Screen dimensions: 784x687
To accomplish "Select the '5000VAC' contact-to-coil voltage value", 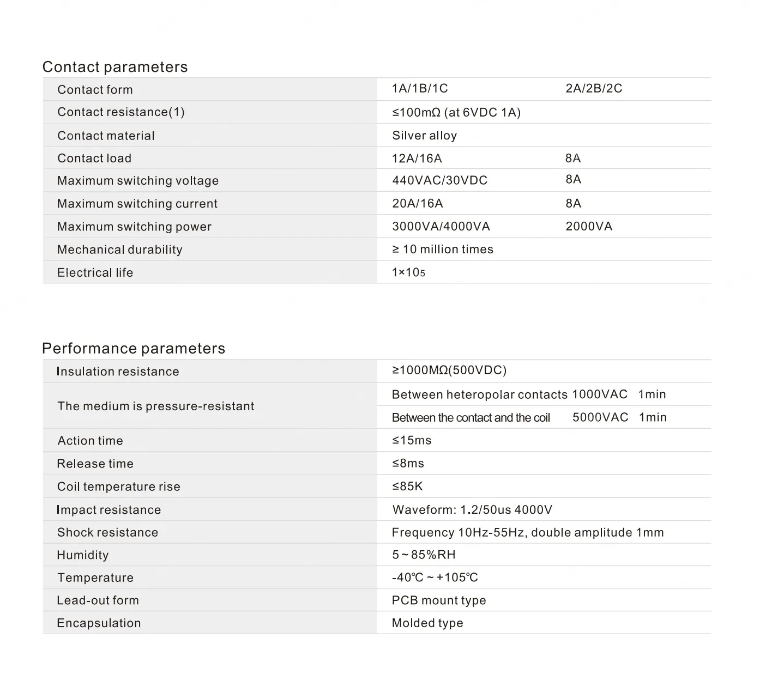I will [x=600, y=417].
